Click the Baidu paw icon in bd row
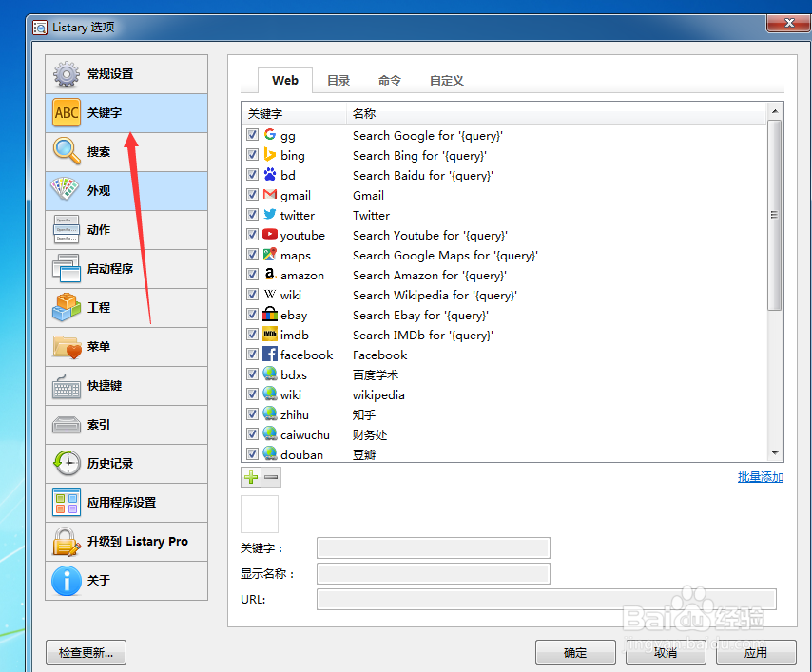Image resolution: width=812 pixels, height=672 pixels. pyautogui.click(x=270, y=175)
